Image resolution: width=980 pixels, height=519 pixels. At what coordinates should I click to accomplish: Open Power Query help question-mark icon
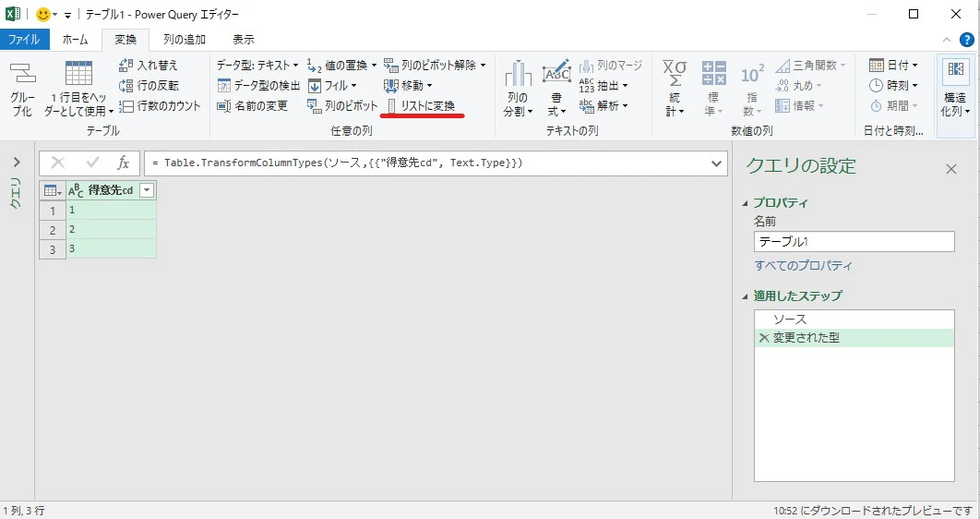[x=965, y=40]
